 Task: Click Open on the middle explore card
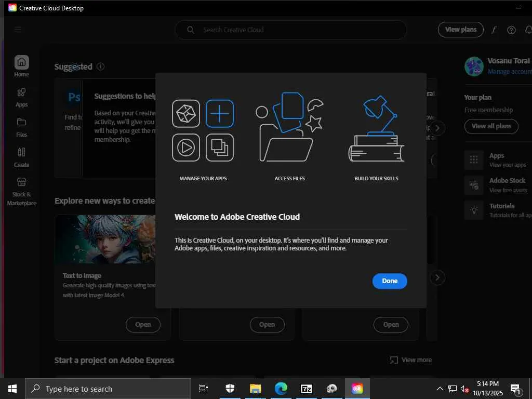267,325
